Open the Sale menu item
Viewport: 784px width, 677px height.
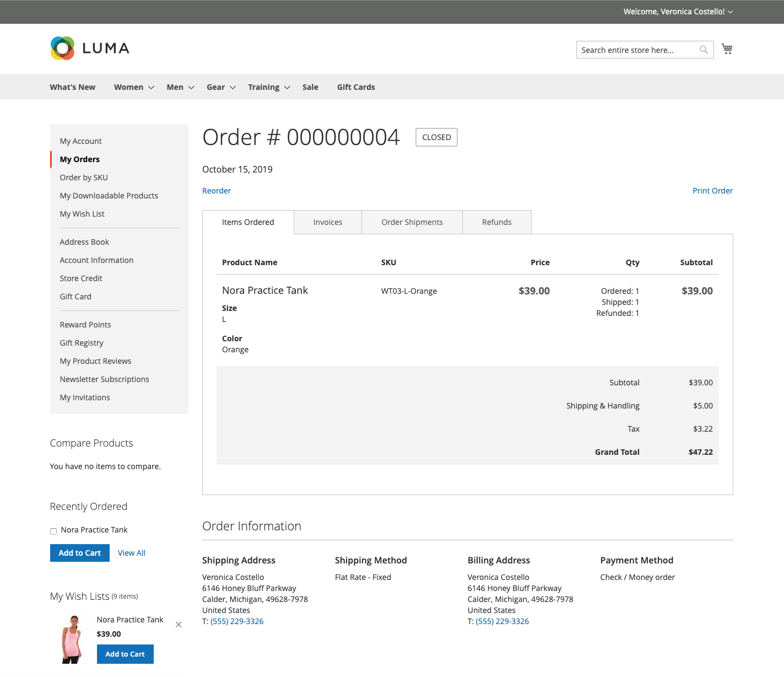310,87
